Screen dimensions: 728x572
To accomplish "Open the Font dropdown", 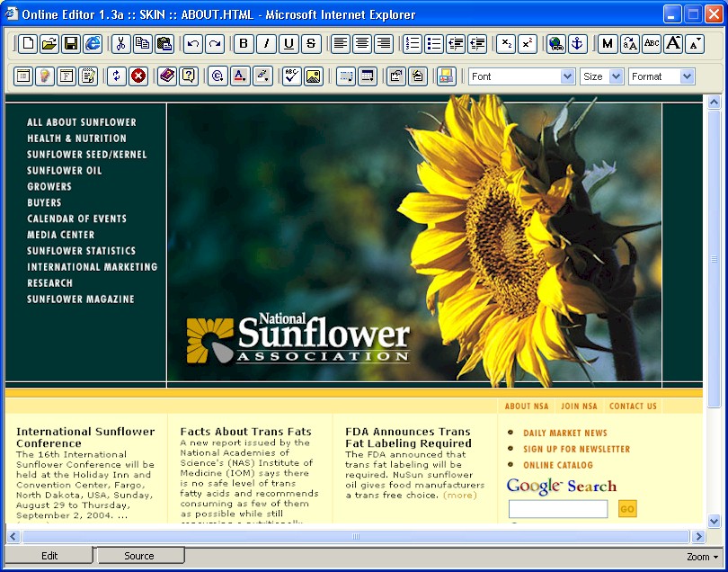I will coord(522,76).
